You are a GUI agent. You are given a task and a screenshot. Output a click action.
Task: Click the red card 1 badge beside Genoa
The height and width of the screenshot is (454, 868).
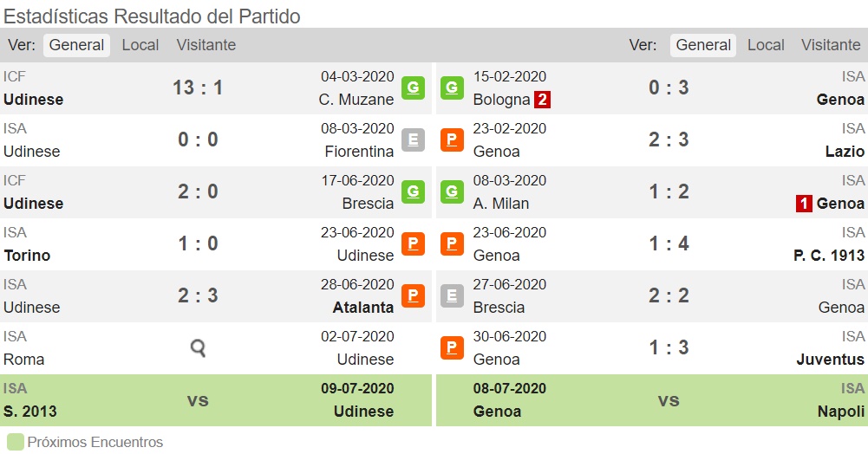[804, 204]
